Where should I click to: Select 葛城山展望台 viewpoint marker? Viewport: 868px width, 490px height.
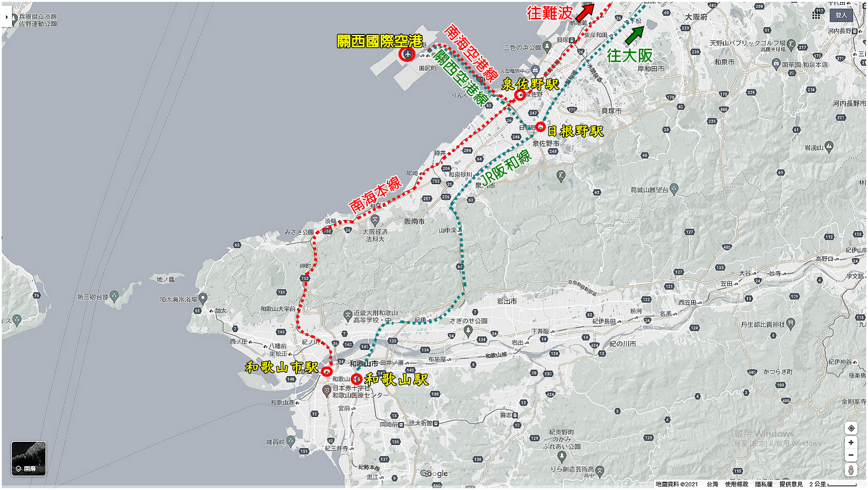tap(674, 188)
